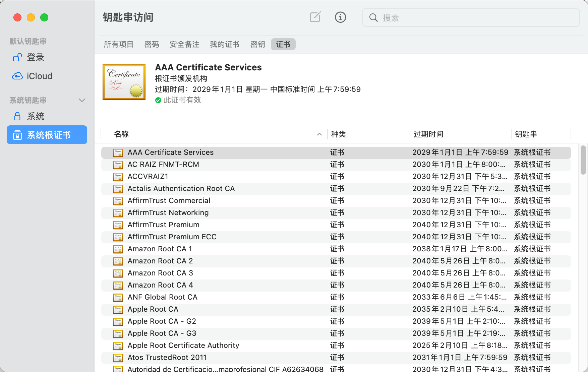Click the ACCVRAIZ1 certificate icon
Image resolution: width=588 pixels, height=372 pixels.
click(x=118, y=177)
